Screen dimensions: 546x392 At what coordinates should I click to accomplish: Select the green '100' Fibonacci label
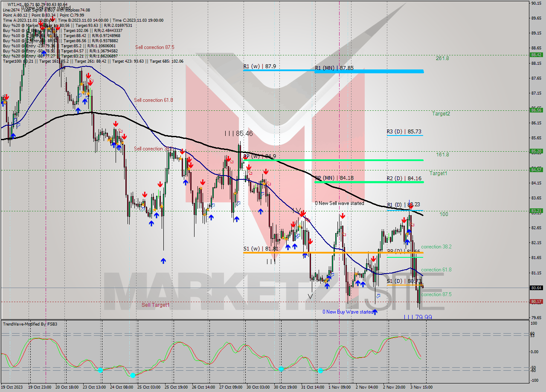pyautogui.click(x=444, y=214)
